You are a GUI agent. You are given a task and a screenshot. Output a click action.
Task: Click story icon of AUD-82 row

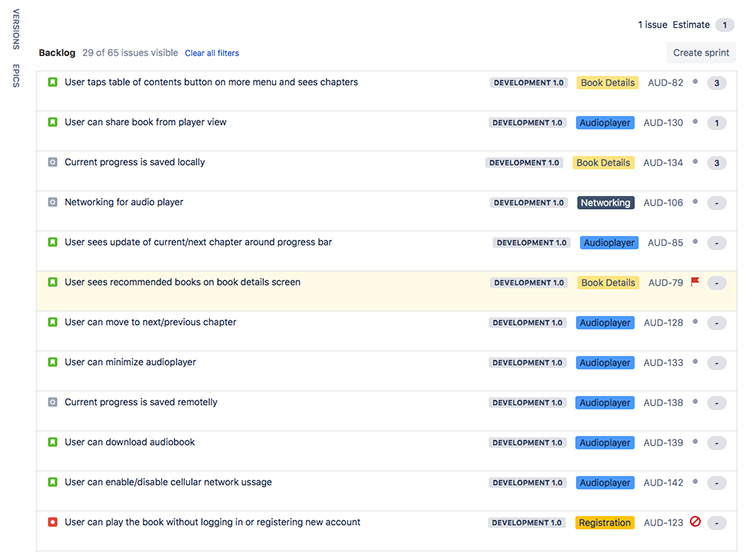pos(53,82)
